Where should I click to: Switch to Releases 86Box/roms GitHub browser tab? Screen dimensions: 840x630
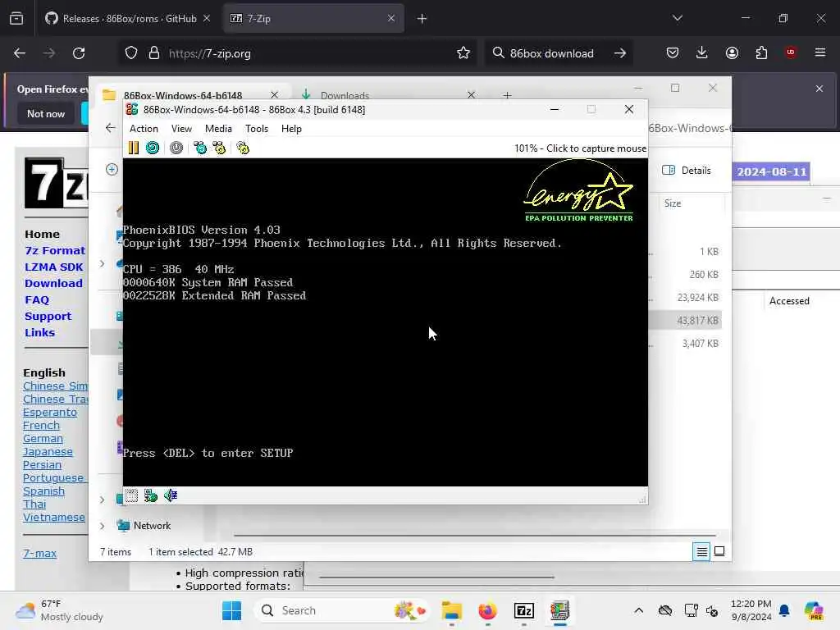tap(129, 19)
